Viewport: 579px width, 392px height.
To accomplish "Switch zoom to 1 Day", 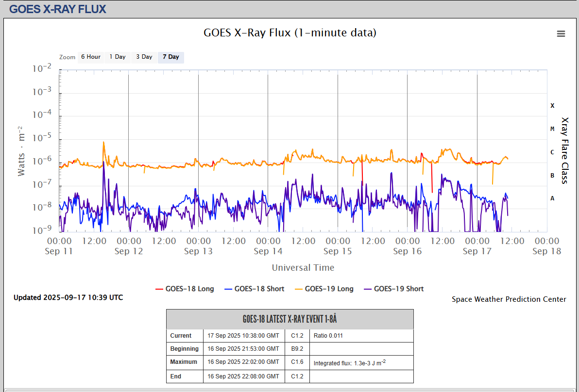I will [117, 57].
